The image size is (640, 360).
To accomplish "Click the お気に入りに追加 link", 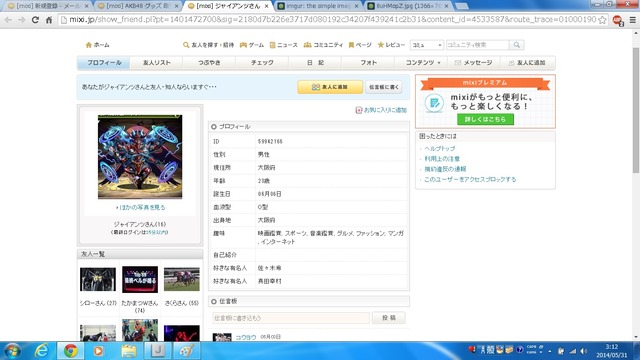I will (x=385, y=110).
